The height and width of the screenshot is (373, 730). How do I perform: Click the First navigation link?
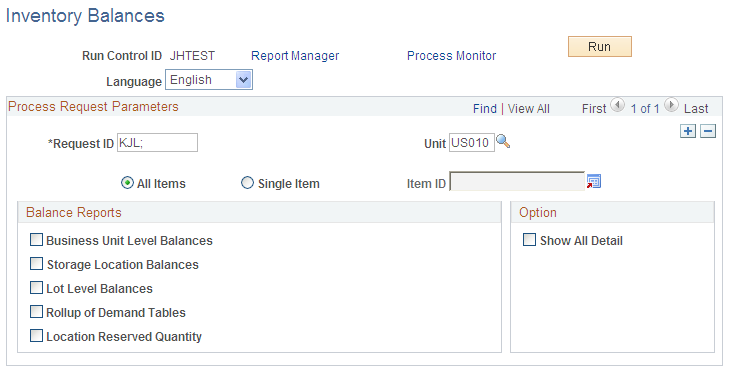click(x=594, y=109)
